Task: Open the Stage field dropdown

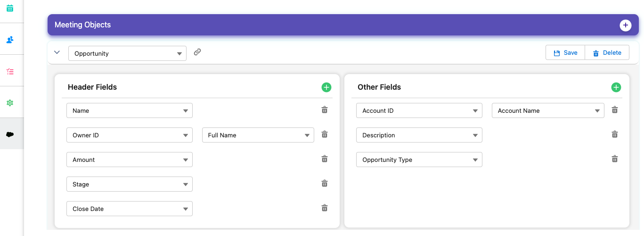Action: (x=130, y=184)
